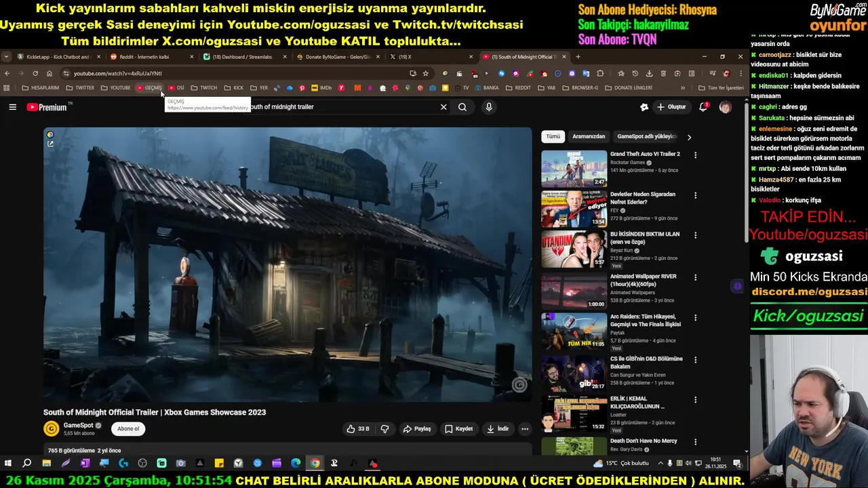Switch to the (19) X browser tab
Screen dimensions: 868x488
pos(430,57)
